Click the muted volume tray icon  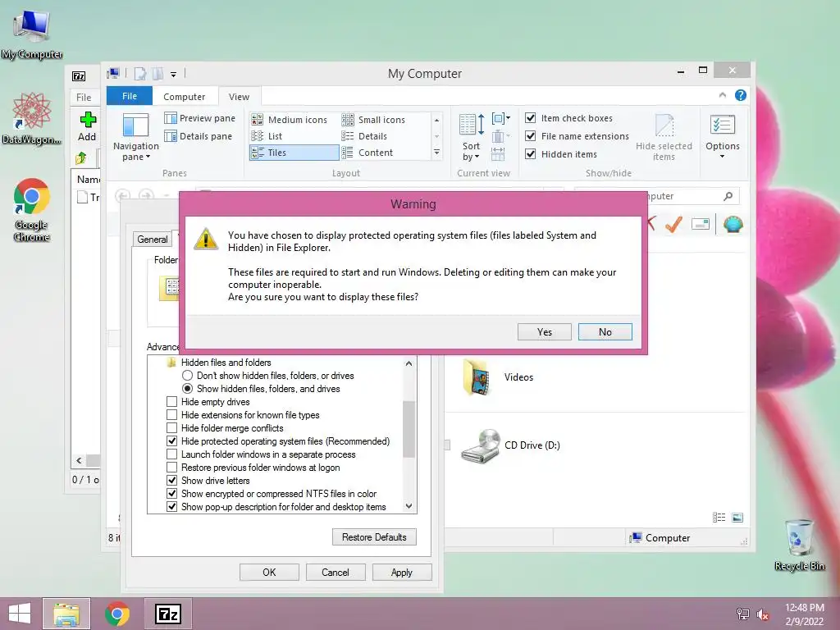click(762, 614)
